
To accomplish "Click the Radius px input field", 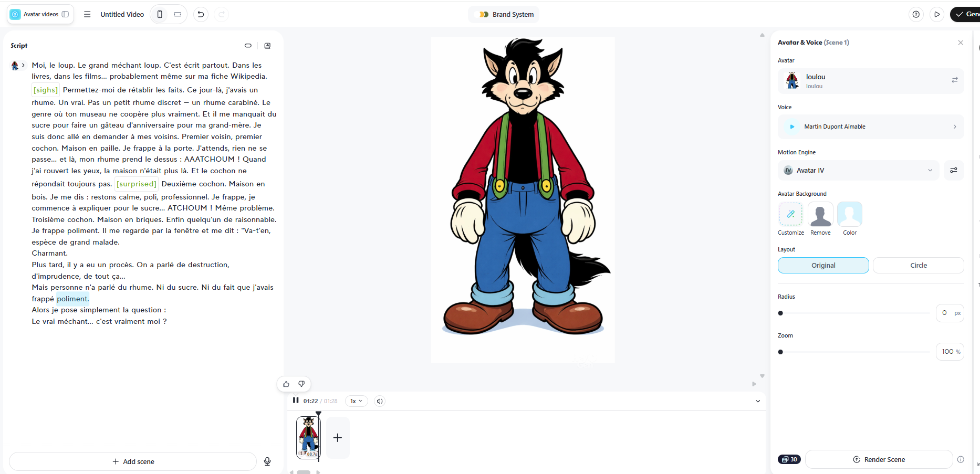I will (950, 313).
